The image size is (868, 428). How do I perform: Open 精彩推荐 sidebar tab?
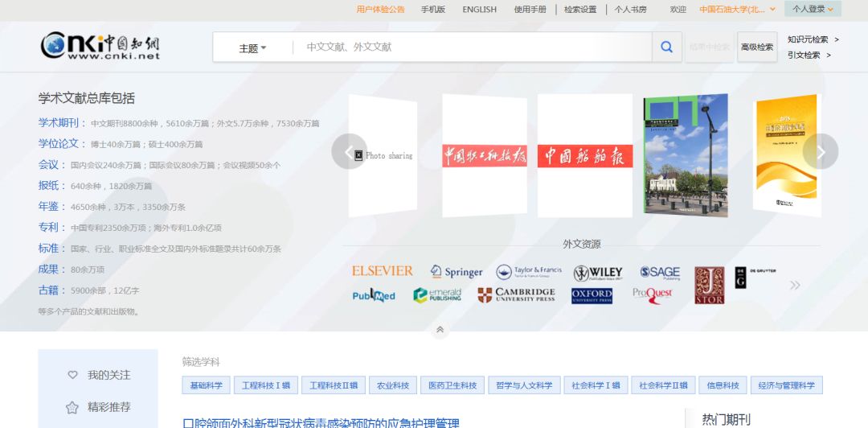coord(108,408)
